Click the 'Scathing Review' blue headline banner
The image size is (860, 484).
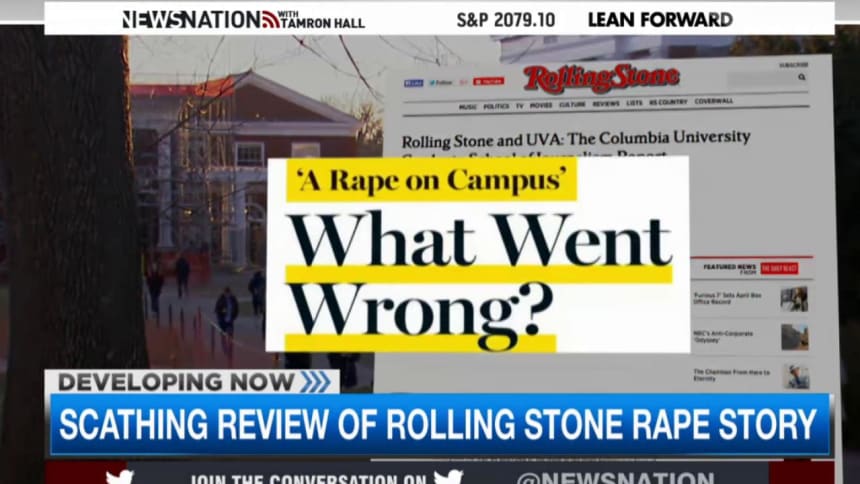click(440, 424)
